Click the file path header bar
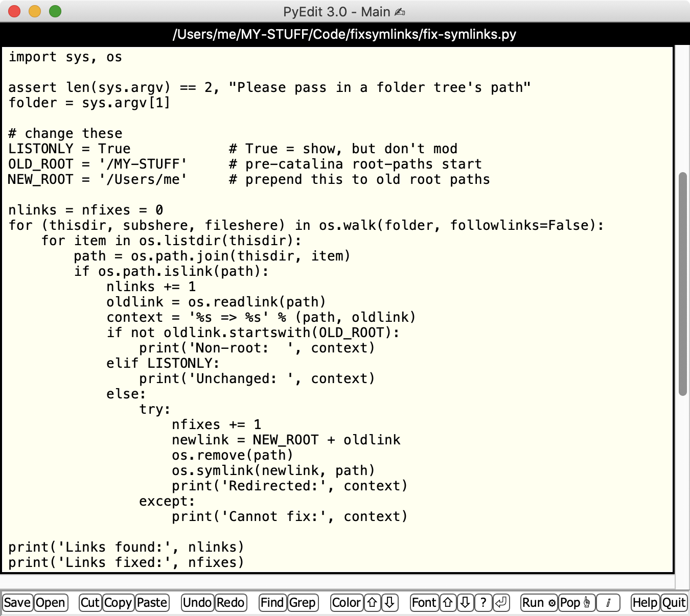Screen dimensions: 690x616 (x=344, y=34)
